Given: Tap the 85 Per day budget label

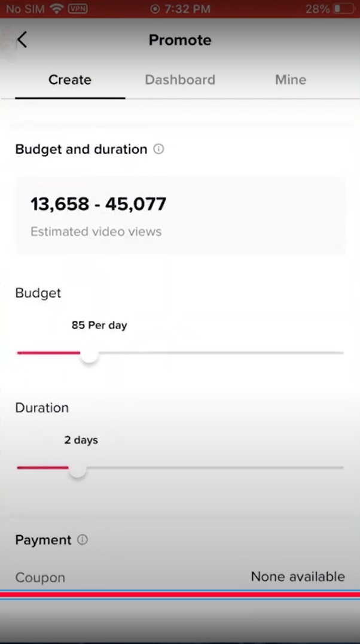Looking at the screenshot, I should click(x=99, y=326).
